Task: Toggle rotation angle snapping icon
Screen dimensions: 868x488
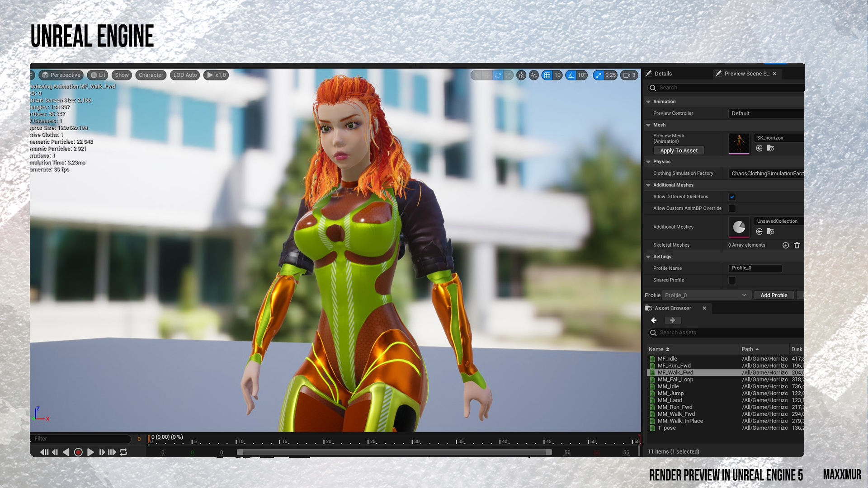Action: 571,75
